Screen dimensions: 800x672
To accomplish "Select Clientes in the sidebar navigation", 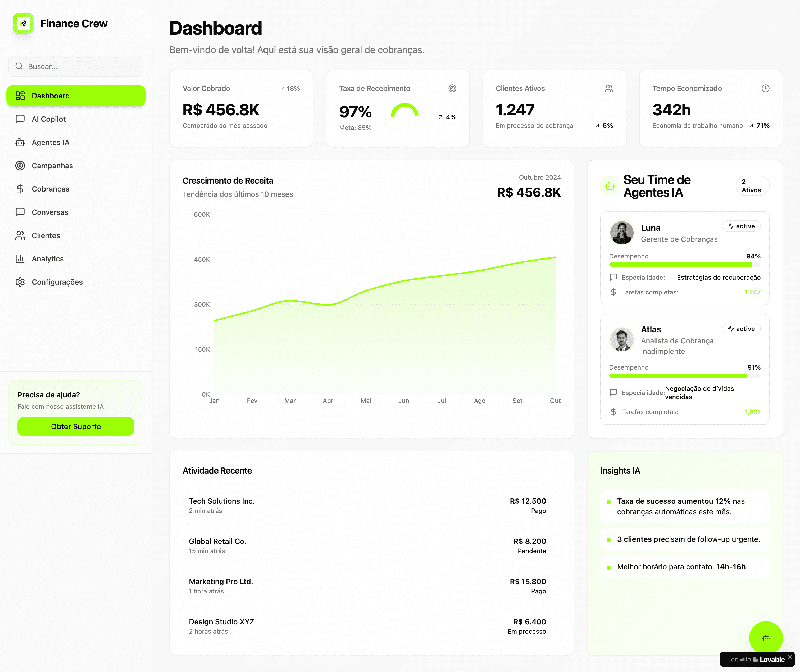I will click(x=45, y=235).
